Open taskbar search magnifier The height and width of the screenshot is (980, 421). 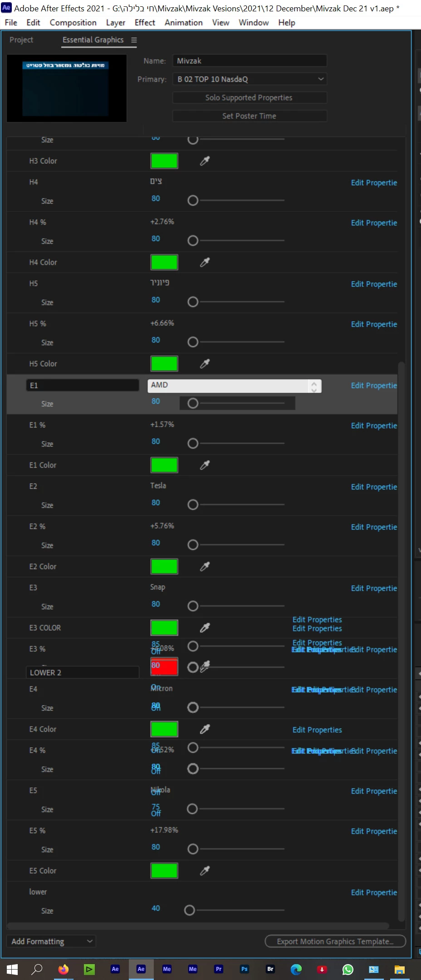(x=37, y=970)
